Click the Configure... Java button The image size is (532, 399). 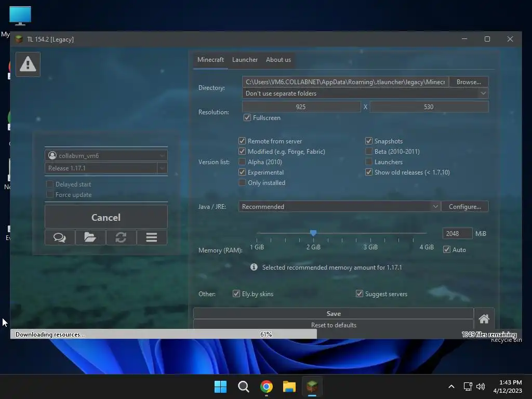(x=465, y=206)
